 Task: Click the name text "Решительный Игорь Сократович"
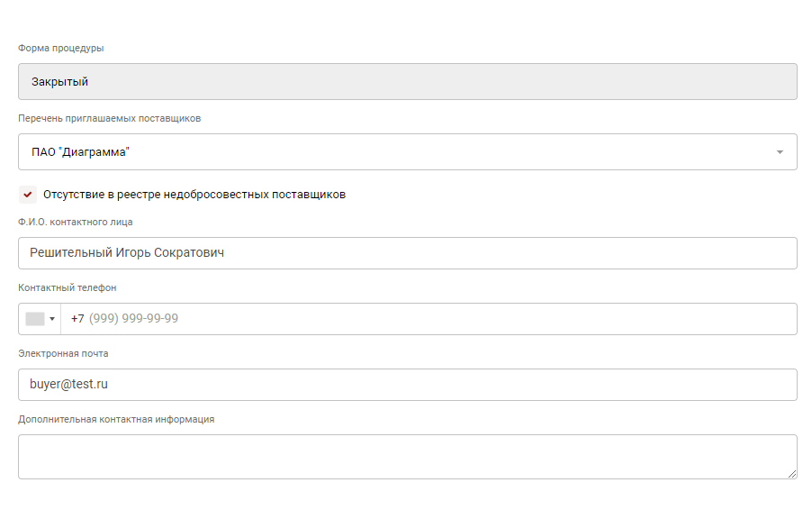coord(127,253)
